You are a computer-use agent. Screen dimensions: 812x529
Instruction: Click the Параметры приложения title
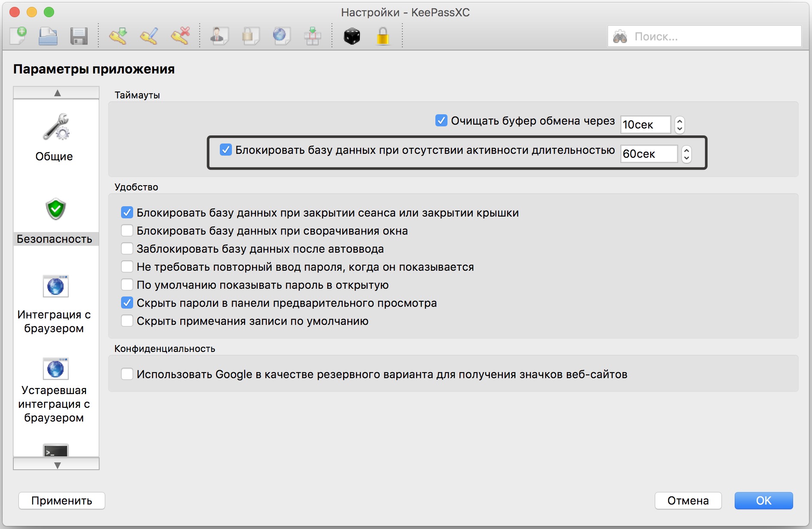[94, 69]
